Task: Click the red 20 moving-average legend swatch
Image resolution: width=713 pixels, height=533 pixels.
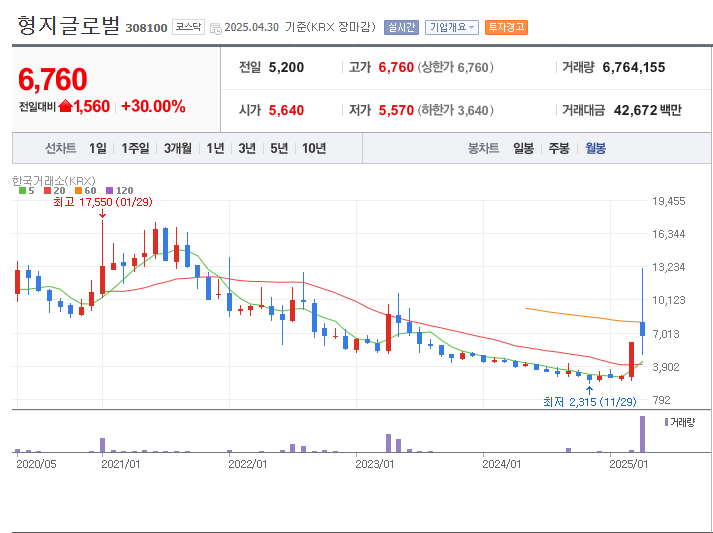Action: coord(47,191)
